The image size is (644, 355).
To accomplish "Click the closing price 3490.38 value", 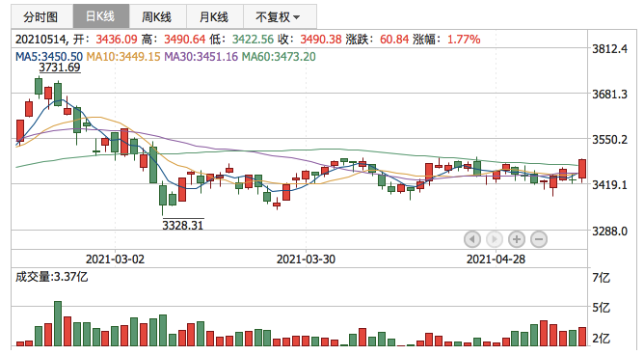I will [x=321, y=40].
